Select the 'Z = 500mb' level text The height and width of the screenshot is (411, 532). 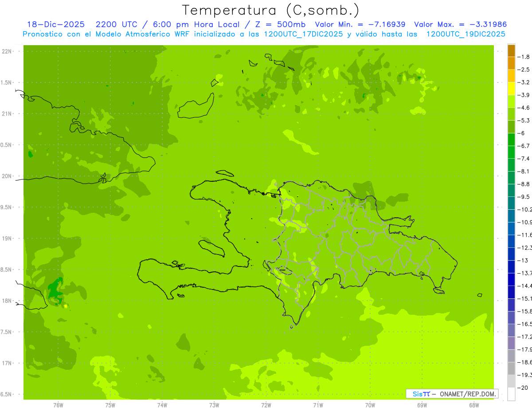tap(281, 24)
